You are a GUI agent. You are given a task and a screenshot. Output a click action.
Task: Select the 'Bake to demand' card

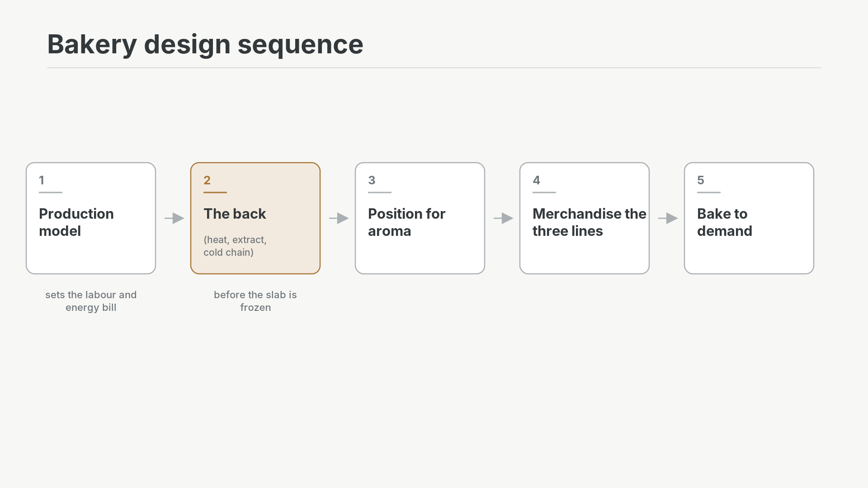[749, 218]
